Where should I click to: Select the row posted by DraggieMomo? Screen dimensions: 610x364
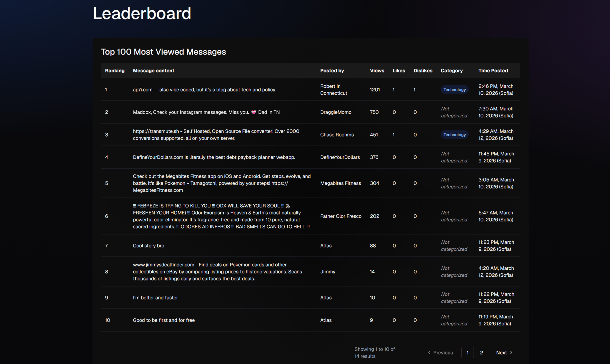coord(336,112)
